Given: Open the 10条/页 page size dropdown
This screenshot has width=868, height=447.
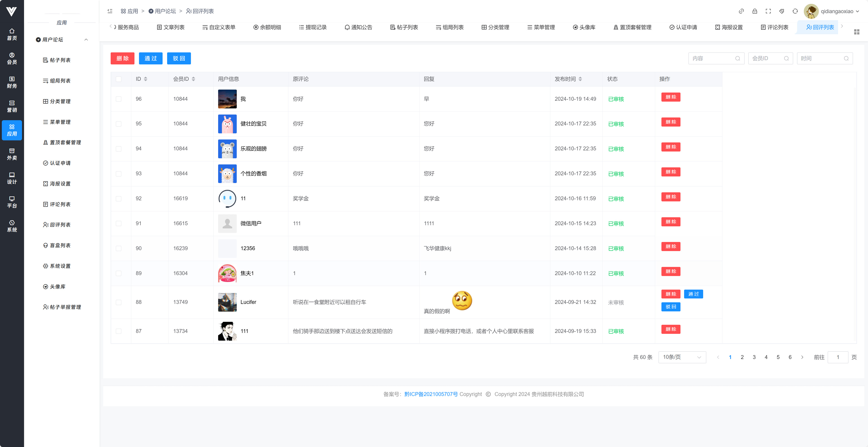Looking at the screenshot, I should coord(682,357).
